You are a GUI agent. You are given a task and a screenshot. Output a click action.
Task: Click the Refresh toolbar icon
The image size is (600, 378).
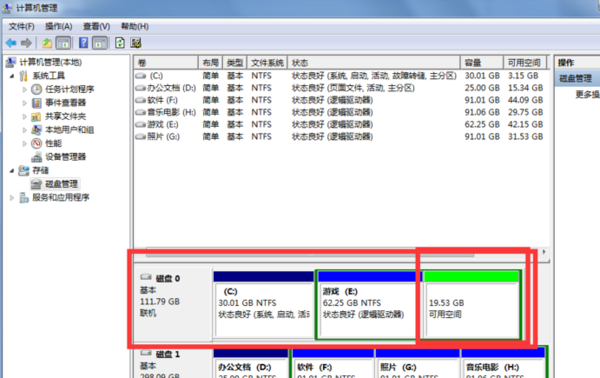point(120,43)
